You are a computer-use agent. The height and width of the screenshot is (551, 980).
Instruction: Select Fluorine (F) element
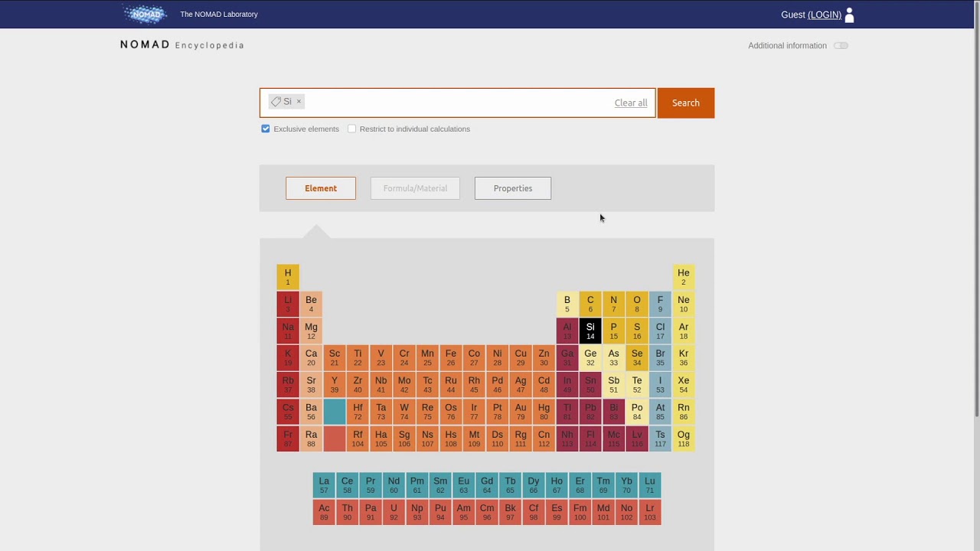pos(660,304)
